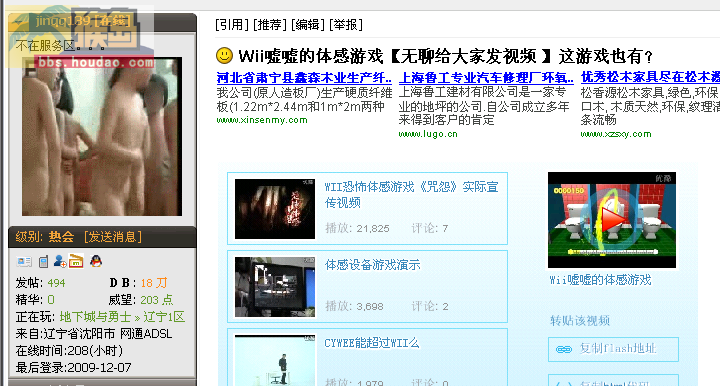
Task: Click text 最后登录:2009-12-07
Action: click(73, 368)
